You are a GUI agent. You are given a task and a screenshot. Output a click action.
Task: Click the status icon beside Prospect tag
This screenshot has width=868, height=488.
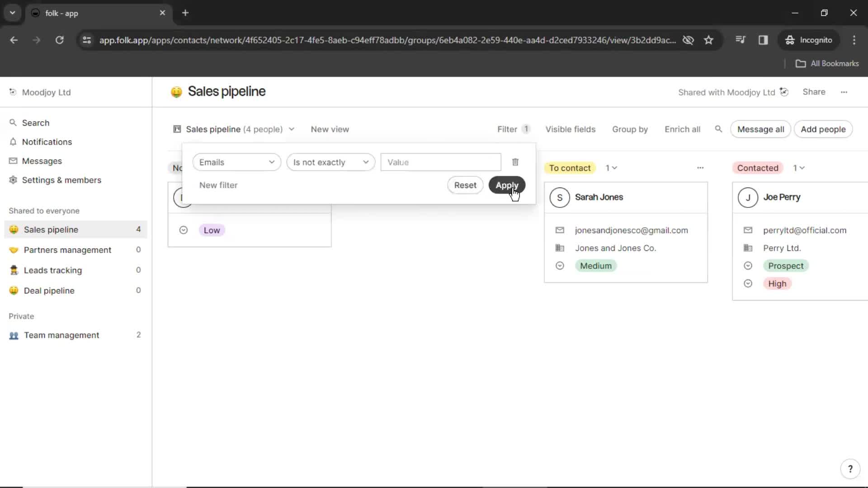click(x=748, y=266)
